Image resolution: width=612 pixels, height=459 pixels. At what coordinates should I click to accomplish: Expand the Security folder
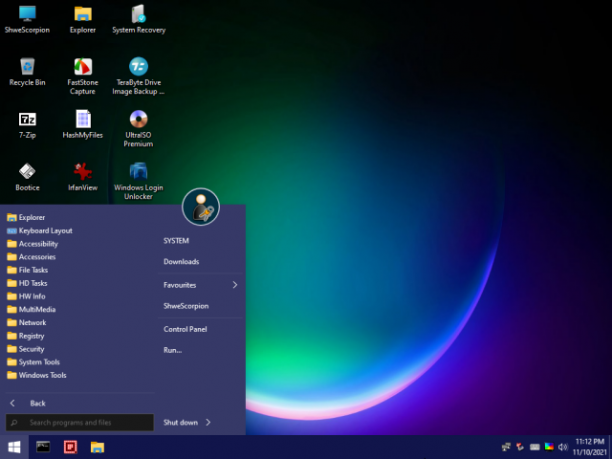(80, 349)
